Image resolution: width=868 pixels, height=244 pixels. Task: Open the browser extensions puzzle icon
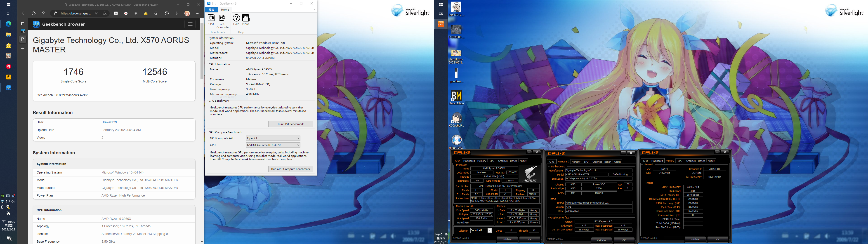click(156, 14)
